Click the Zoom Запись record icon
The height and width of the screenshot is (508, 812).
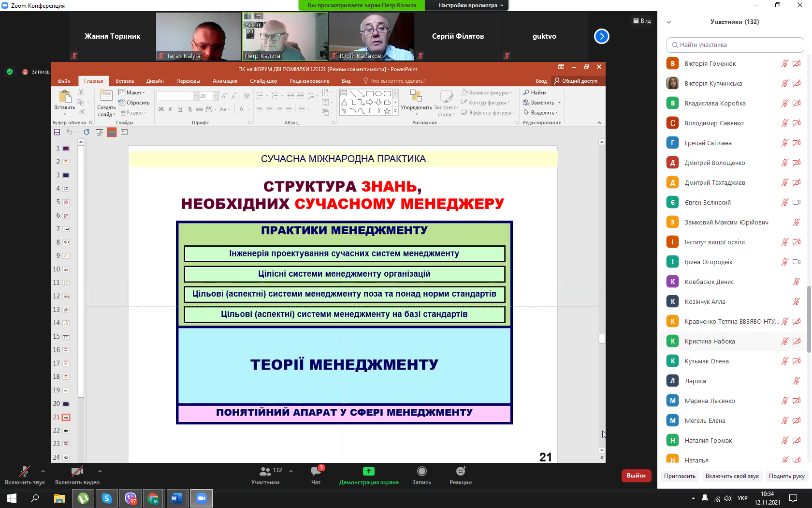pos(421,471)
